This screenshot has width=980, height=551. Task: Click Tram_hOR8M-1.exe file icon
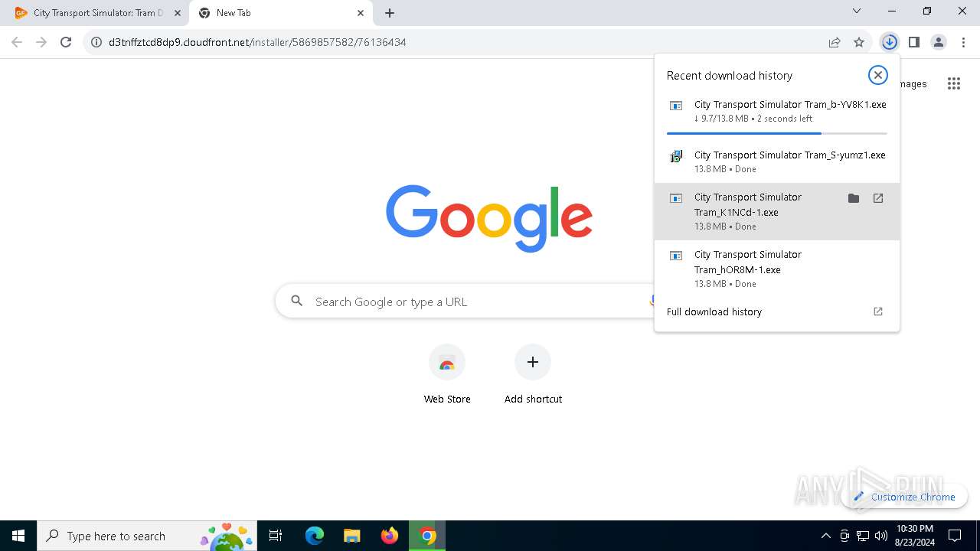[676, 256]
